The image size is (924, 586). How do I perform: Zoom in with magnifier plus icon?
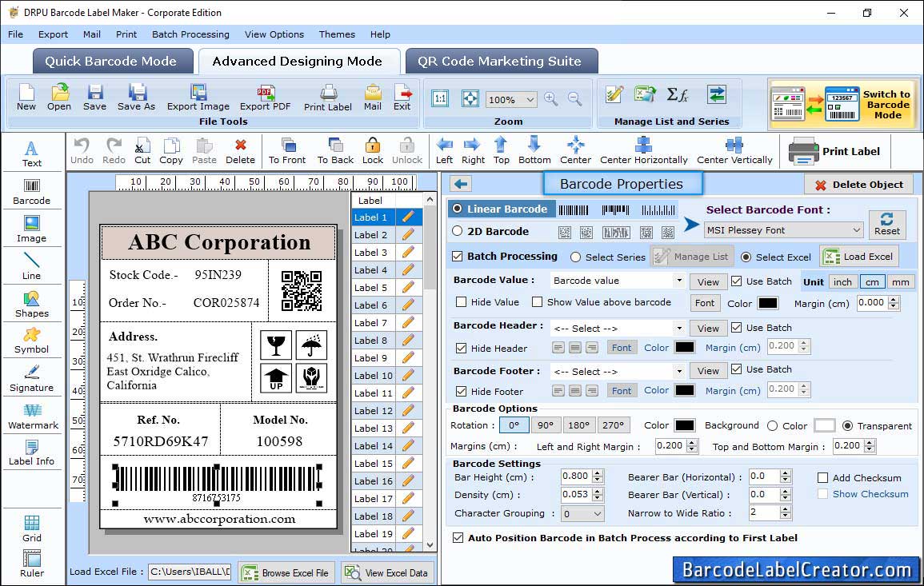tap(551, 98)
